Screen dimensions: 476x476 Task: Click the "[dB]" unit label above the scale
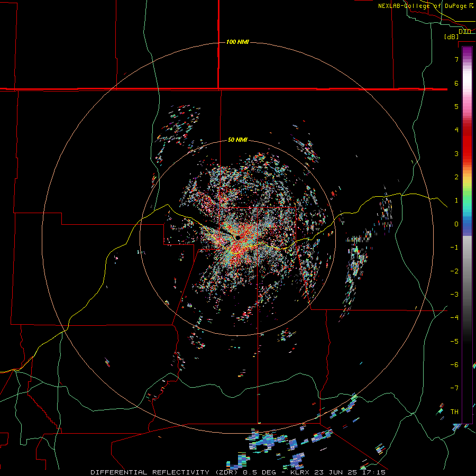pyautogui.click(x=452, y=36)
